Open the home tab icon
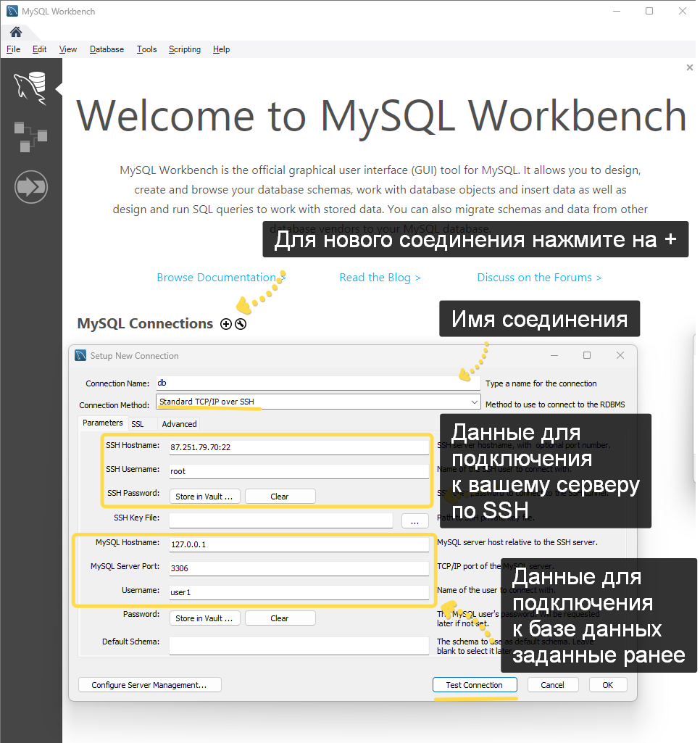The height and width of the screenshot is (743, 700). pos(16,32)
